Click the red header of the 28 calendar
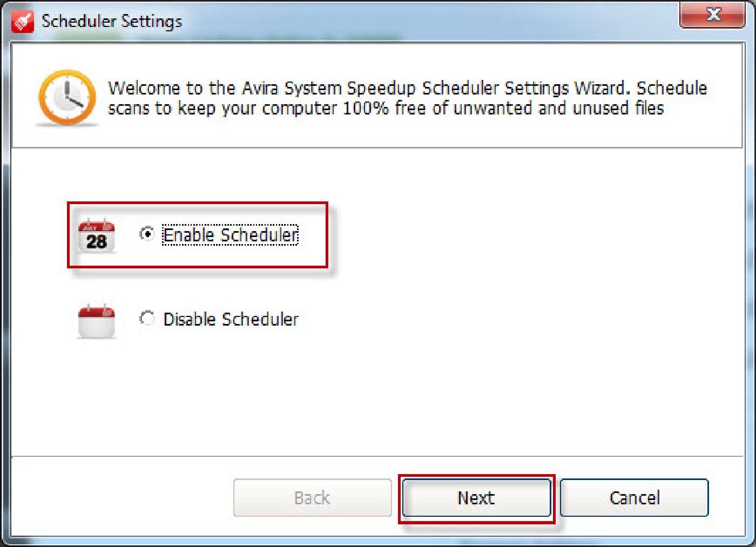Viewport: 756px width, 547px height. click(96, 227)
